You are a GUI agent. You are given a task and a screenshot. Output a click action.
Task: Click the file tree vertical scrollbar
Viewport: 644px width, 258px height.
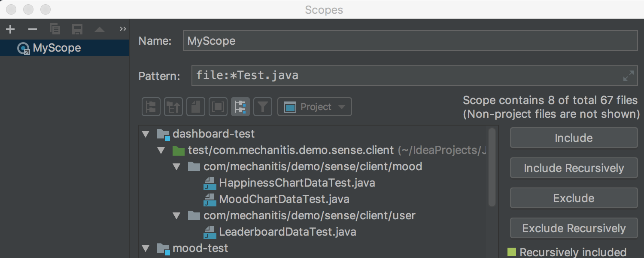click(x=492, y=168)
